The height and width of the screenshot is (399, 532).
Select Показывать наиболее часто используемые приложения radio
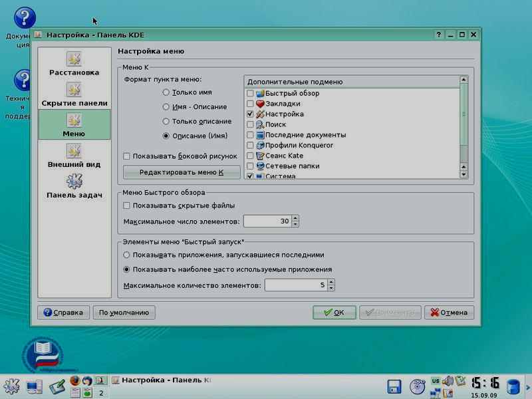[126, 269]
